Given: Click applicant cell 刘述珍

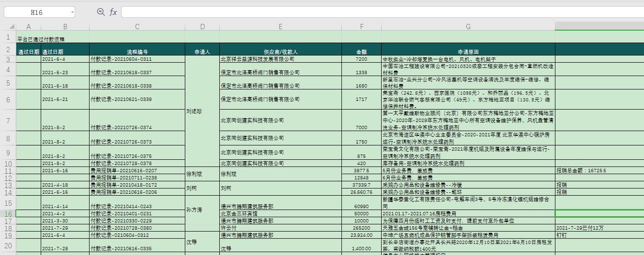Looking at the screenshot, I should pyautogui.click(x=202, y=111).
